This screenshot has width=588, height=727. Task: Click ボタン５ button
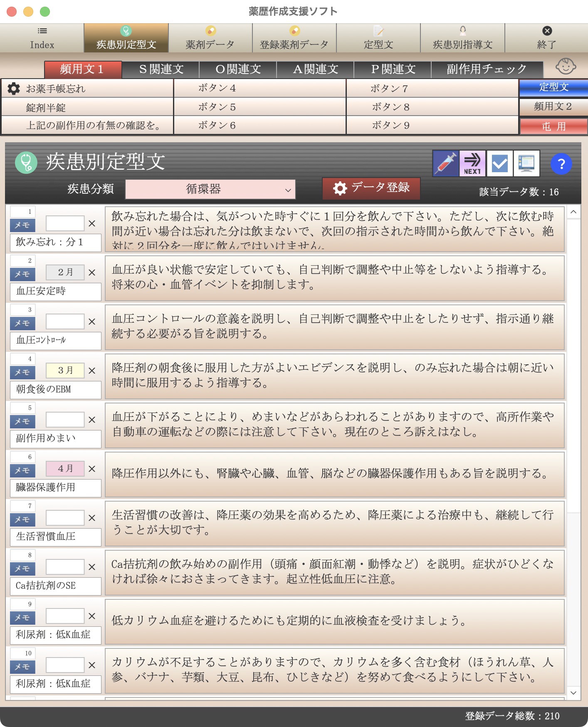pos(260,107)
